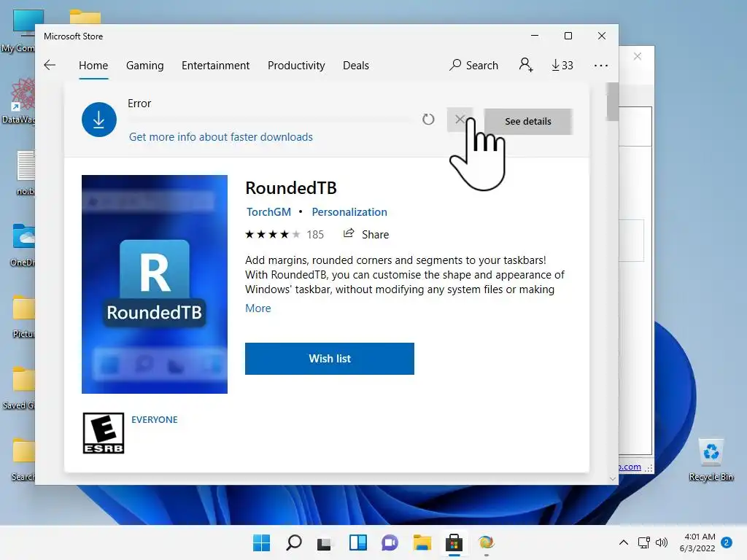
Task: Click the blue download circle icon
Action: 99,120
